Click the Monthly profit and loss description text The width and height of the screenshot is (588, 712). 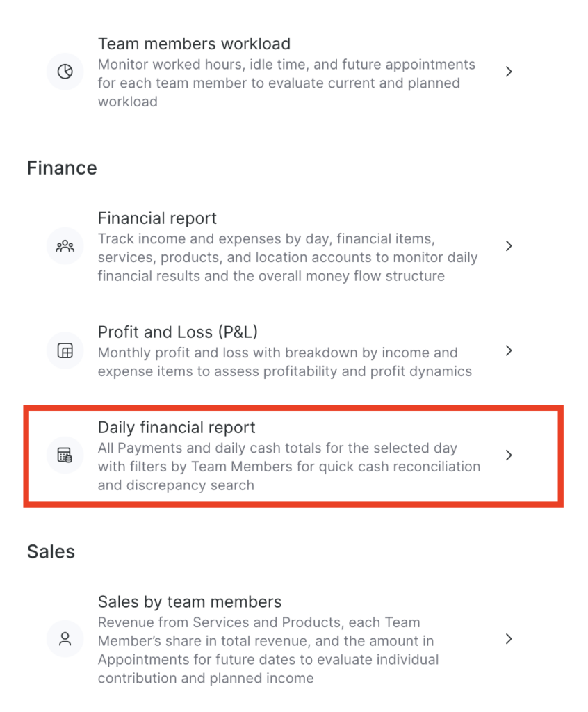pos(285,362)
